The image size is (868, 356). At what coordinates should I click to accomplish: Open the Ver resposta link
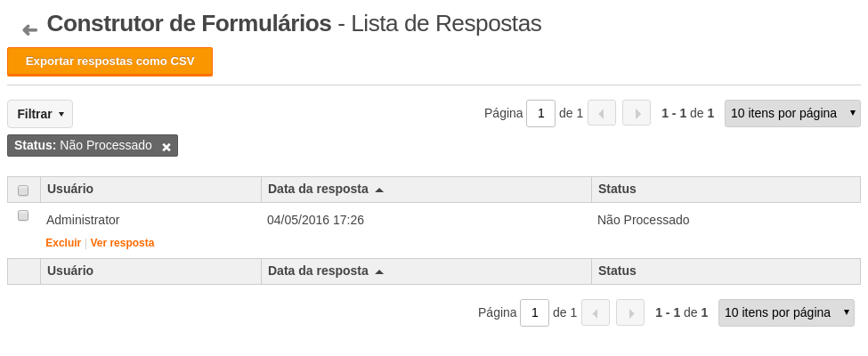[x=122, y=242]
